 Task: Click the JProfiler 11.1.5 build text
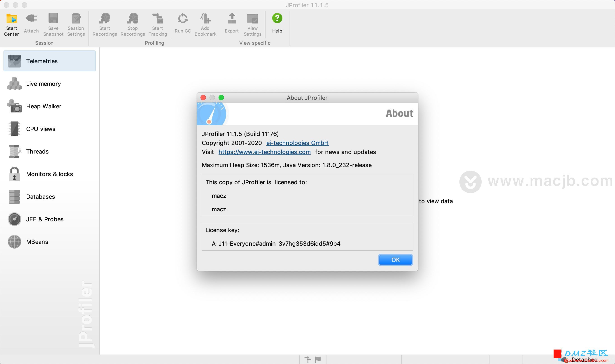click(240, 134)
